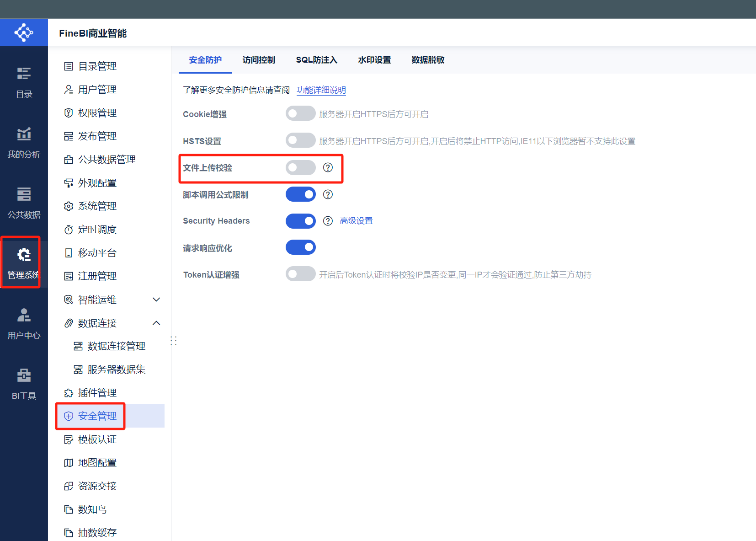Open the BI工具 sidebar section
The width and height of the screenshot is (756, 541).
(x=24, y=385)
